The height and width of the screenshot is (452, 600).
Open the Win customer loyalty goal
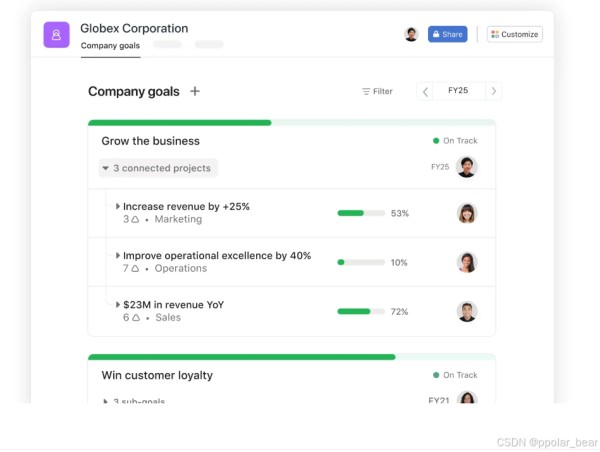(x=157, y=375)
